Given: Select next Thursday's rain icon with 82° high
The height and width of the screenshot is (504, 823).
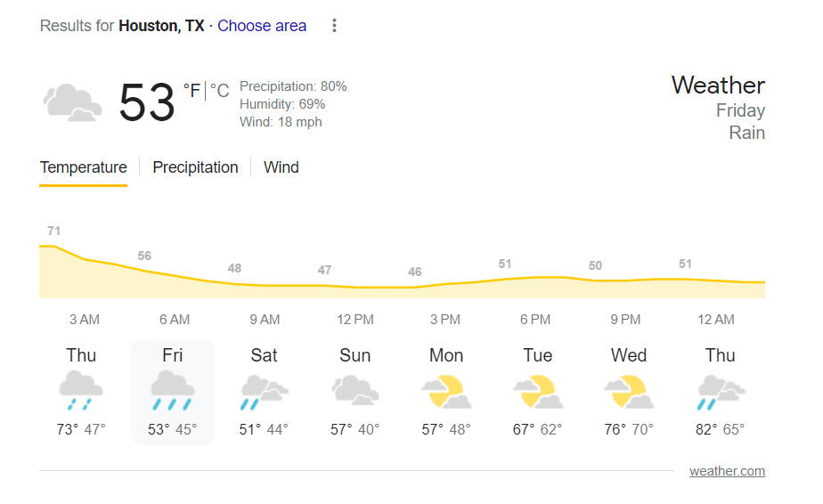Looking at the screenshot, I should pos(721,390).
